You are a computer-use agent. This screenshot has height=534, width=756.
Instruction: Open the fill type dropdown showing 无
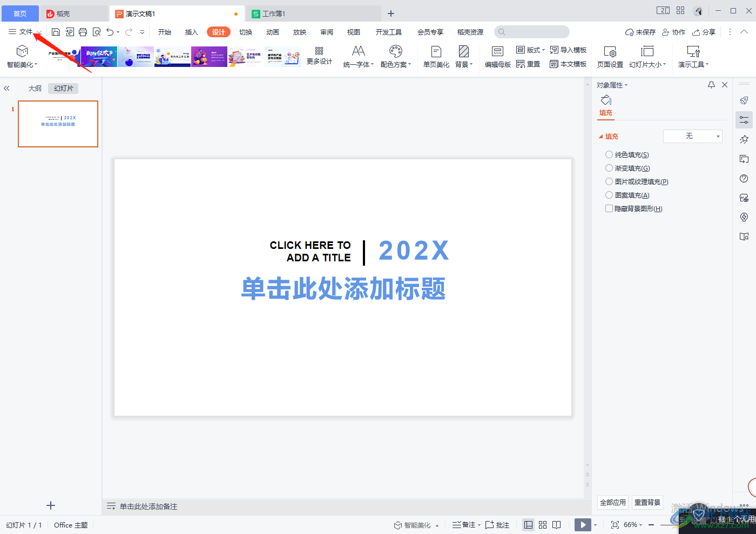[x=693, y=136]
